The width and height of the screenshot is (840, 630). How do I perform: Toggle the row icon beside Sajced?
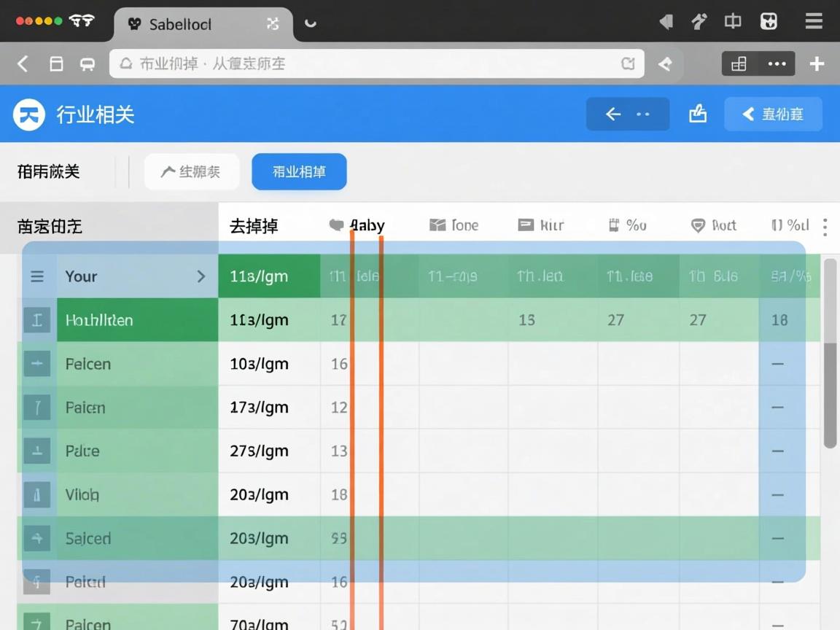pyautogui.click(x=37, y=539)
